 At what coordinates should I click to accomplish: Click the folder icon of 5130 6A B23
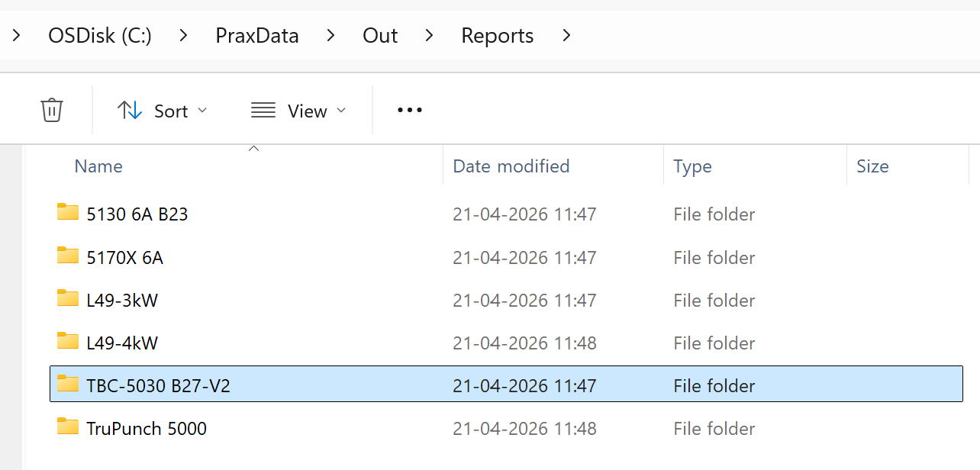[x=68, y=212]
